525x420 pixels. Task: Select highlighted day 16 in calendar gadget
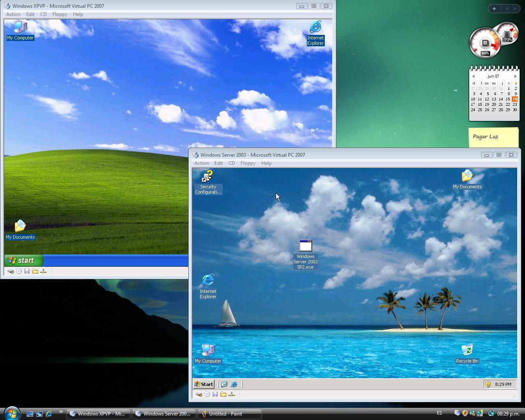pos(515,99)
